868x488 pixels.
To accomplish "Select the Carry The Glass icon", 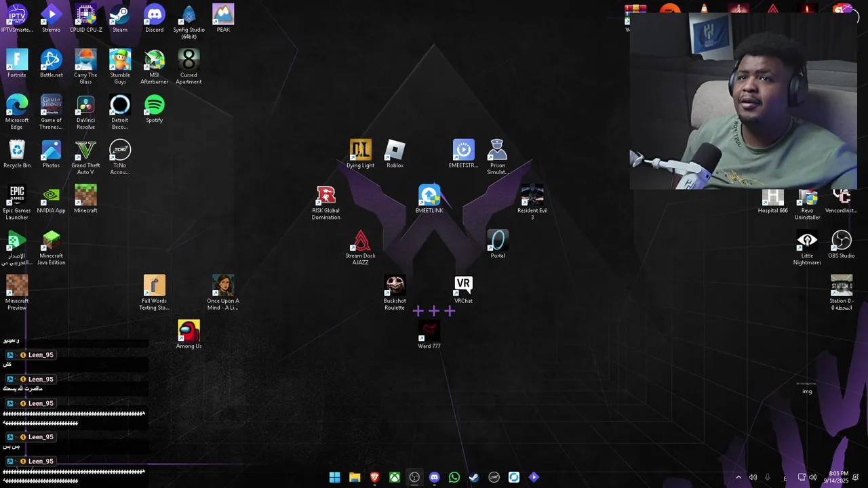I will point(85,67).
